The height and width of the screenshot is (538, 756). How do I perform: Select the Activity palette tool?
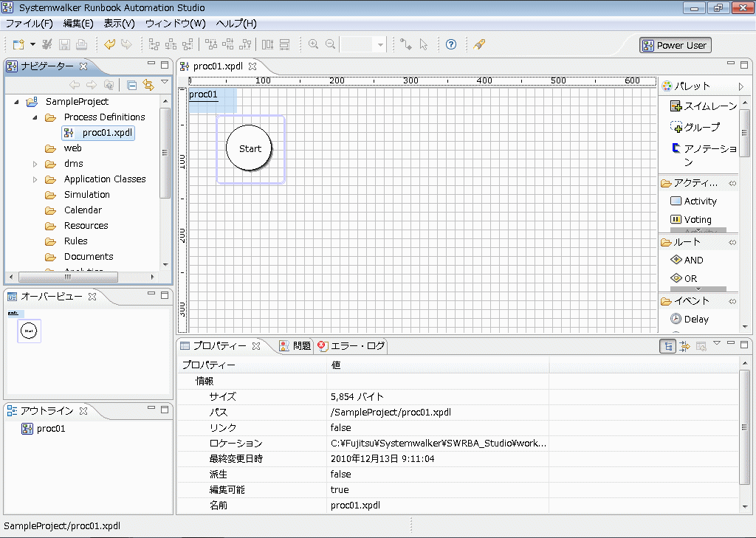pos(694,201)
